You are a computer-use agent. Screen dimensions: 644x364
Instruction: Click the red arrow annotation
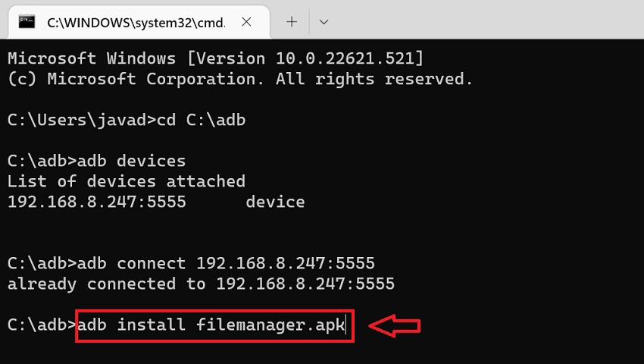click(394, 326)
